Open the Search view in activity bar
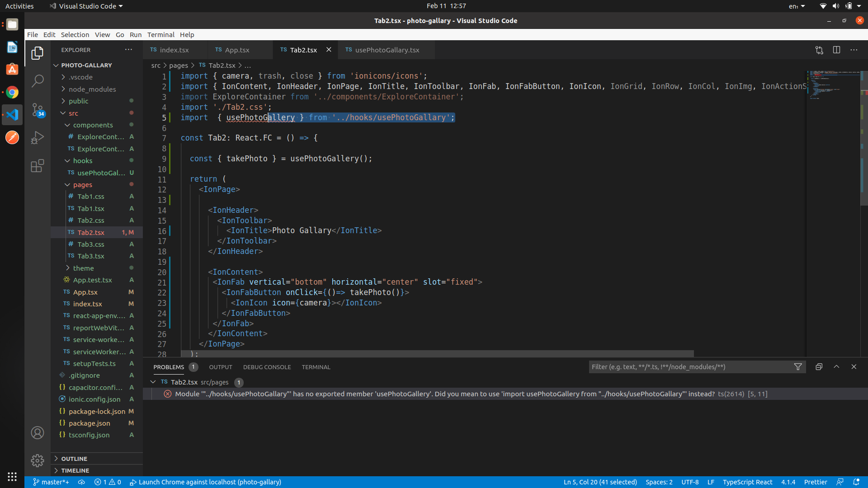The width and height of the screenshot is (868, 488). point(38,81)
